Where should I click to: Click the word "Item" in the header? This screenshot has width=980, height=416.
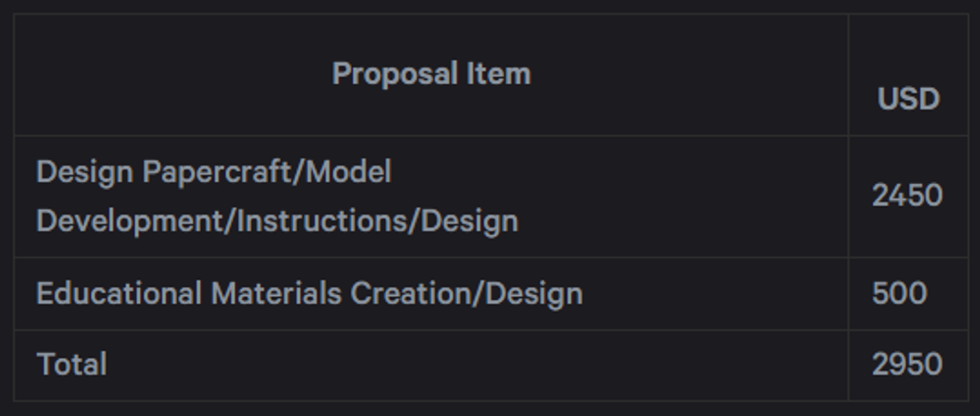(498, 74)
